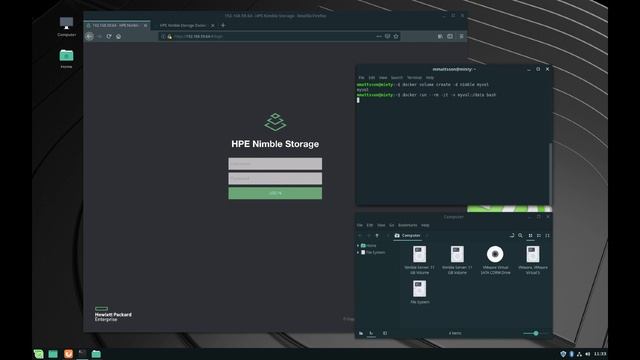Viewport: 640px width, 360px height.
Task: Open the file manager Help menu
Action: [x=425, y=225]
